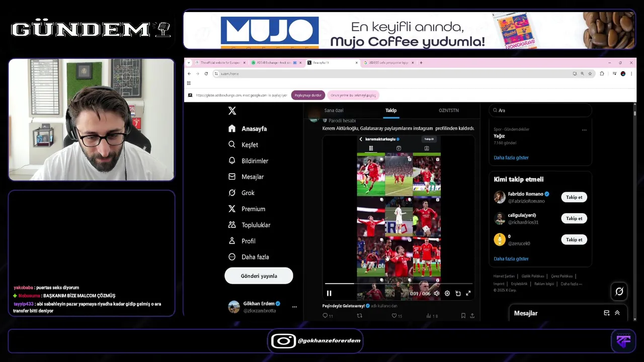
Task: Open Topluluklar communities
Action: click(x=249, y=225)
